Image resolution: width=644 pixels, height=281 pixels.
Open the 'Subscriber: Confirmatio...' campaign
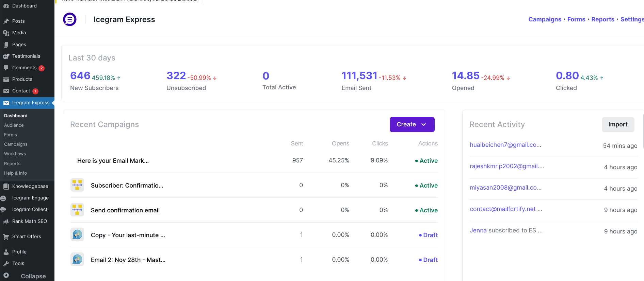(127, 186)
